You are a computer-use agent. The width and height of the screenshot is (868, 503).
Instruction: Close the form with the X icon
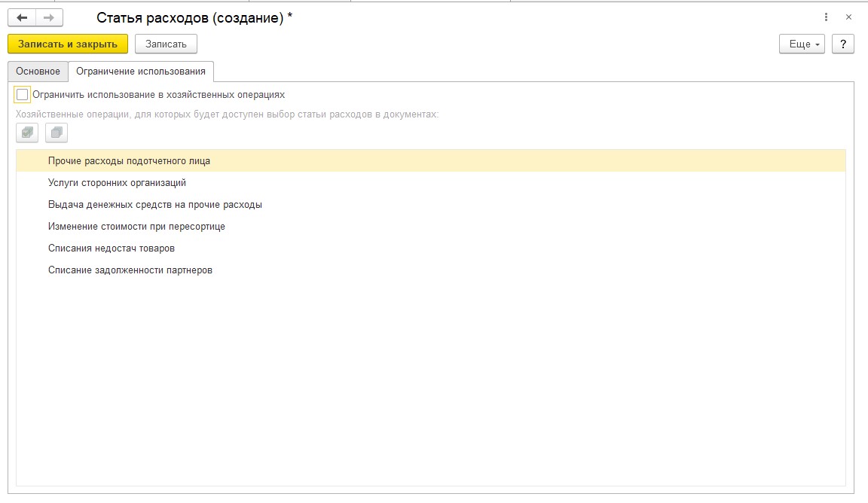848,17
